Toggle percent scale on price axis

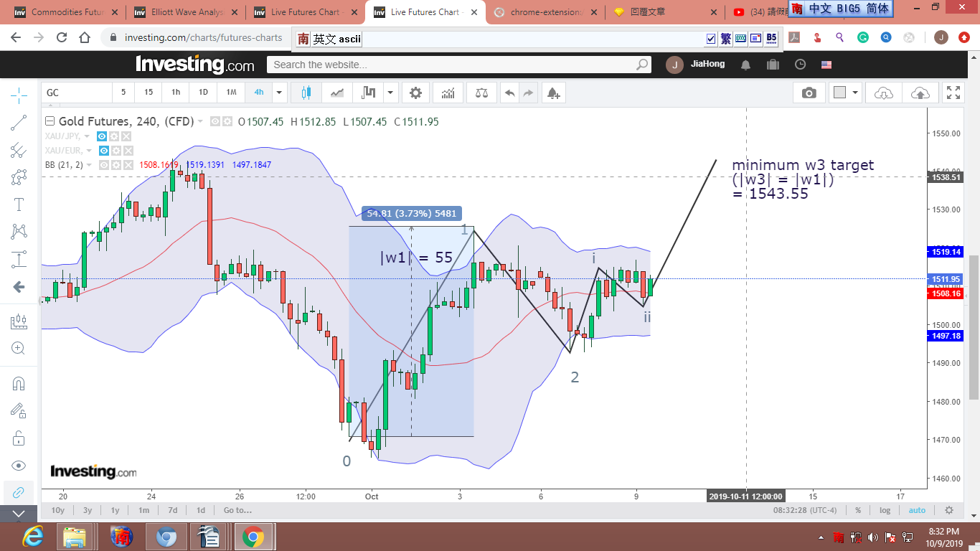(858, 510)
